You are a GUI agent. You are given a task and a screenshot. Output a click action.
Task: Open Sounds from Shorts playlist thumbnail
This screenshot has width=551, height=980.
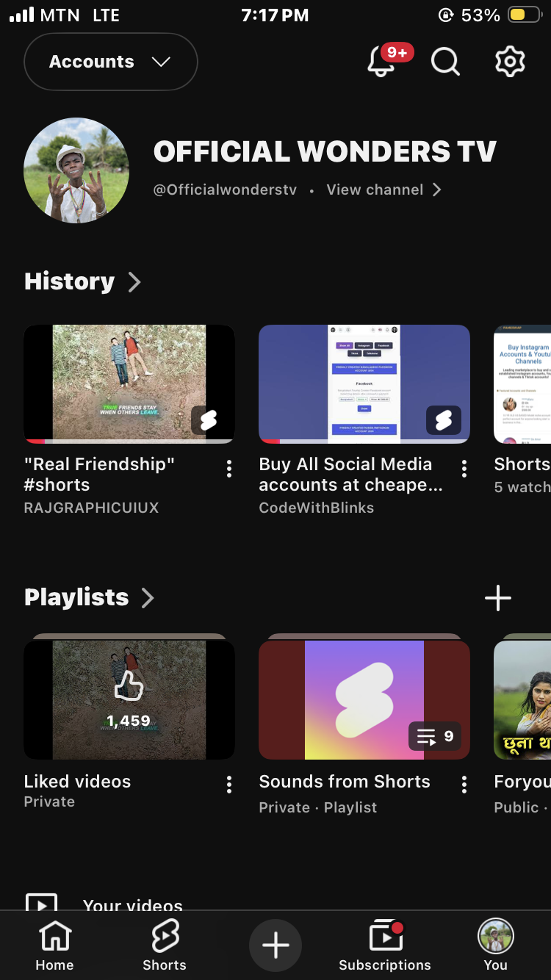[x=364, y=699]
